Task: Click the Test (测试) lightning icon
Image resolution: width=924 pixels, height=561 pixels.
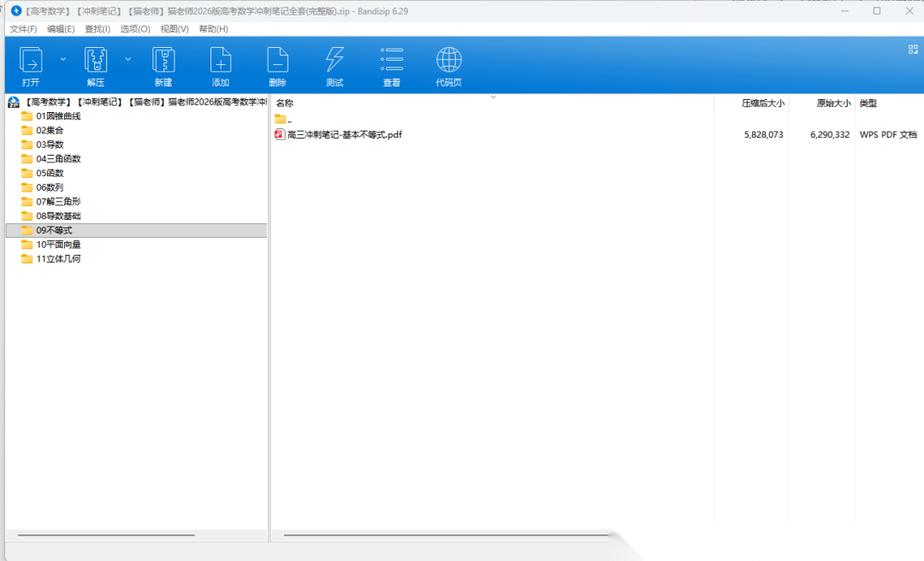Action: click(335, 61)
